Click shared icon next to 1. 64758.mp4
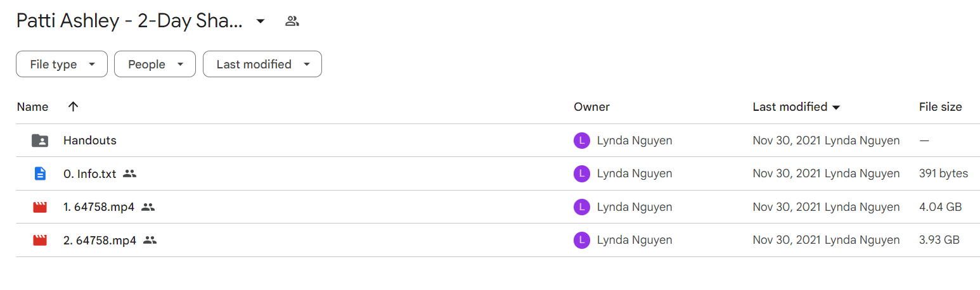The width and height of the screenshot is (980, 290). (x=148, y=207)
